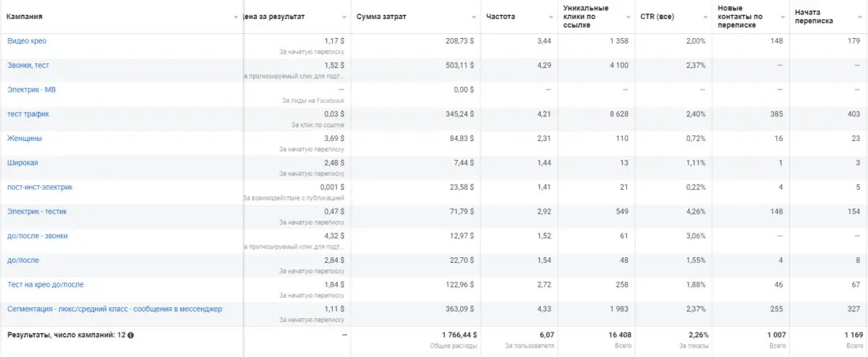Open the Кампания column dropdown arrow
Image resolution: width=868 pixels, height=357 pixels.
click(x=237, y=17)
